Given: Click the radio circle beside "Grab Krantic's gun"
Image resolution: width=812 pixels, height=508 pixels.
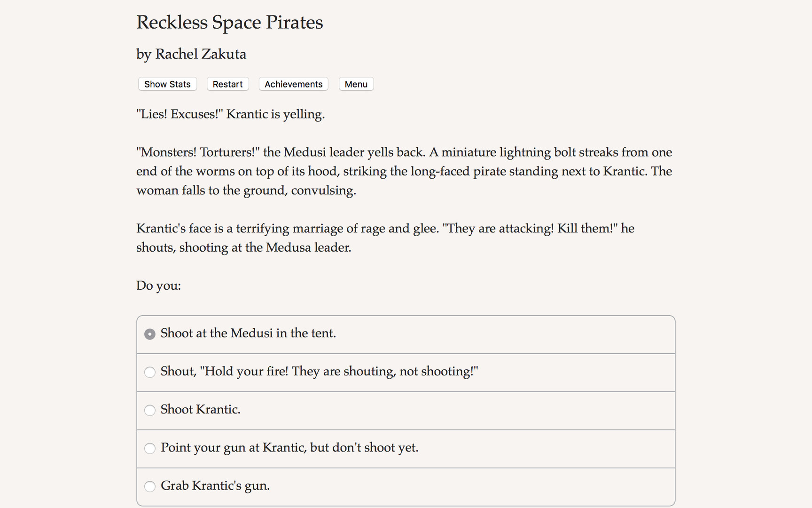Looking at the screenshot, I should (x=149, y=486).
